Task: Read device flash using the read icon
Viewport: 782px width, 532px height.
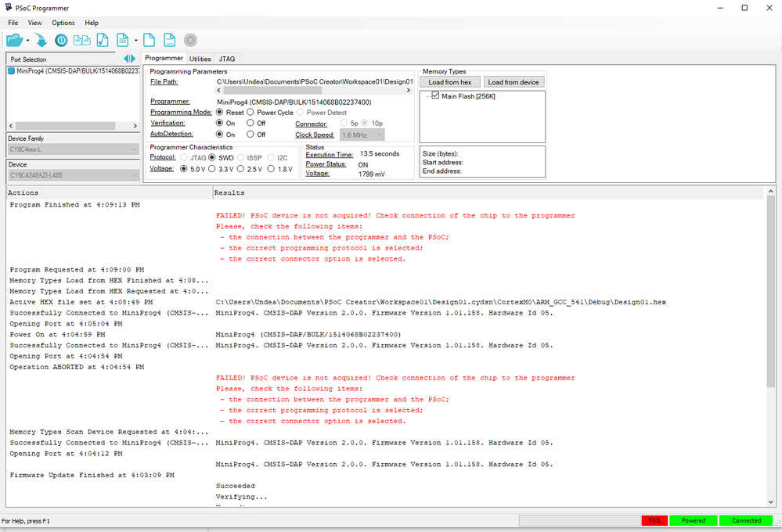Action: point(123,39)
